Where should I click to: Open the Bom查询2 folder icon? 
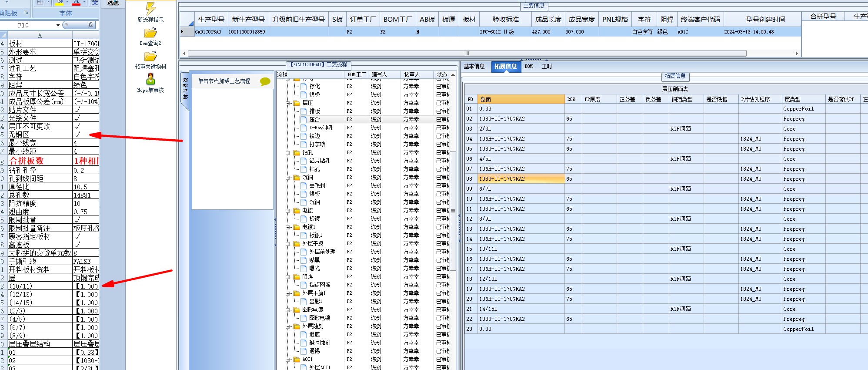pyautogui.click(x=150, y=33)
